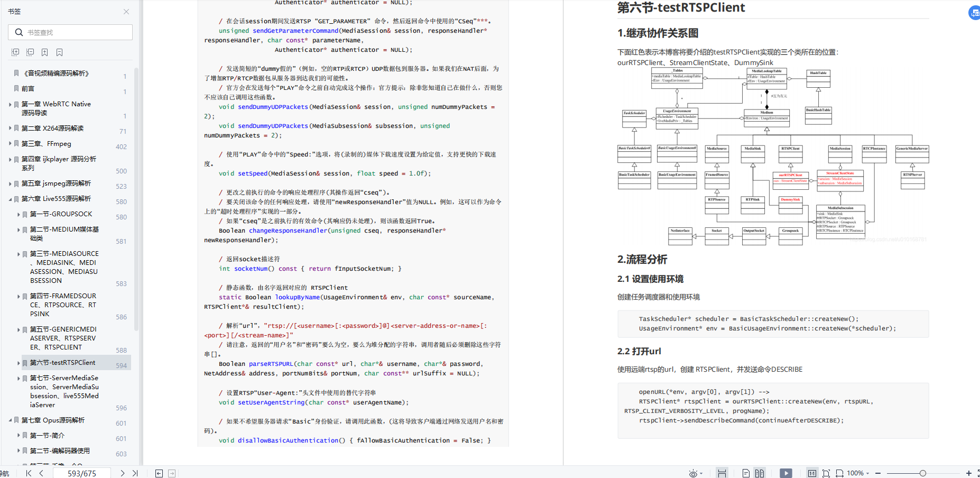Toggle continuous scrolling layout icon
980x478 pixels.
coord(722,473)
